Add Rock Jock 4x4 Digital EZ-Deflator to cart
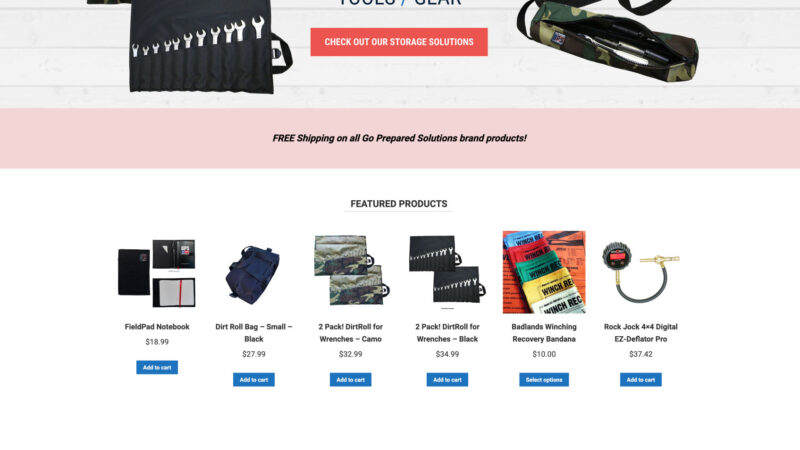The height and width of the screenshot is (450, 800). [x=641, y=380]
